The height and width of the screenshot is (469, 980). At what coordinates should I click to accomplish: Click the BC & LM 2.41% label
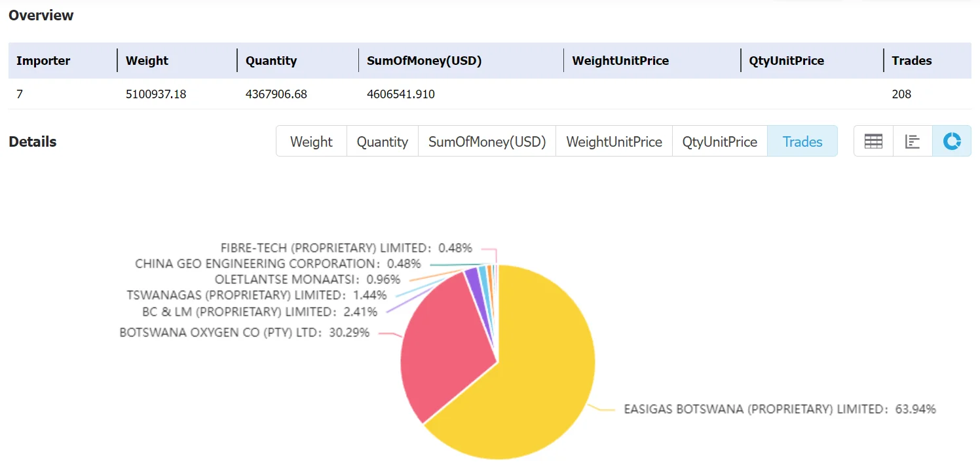(x=260, y=311)
